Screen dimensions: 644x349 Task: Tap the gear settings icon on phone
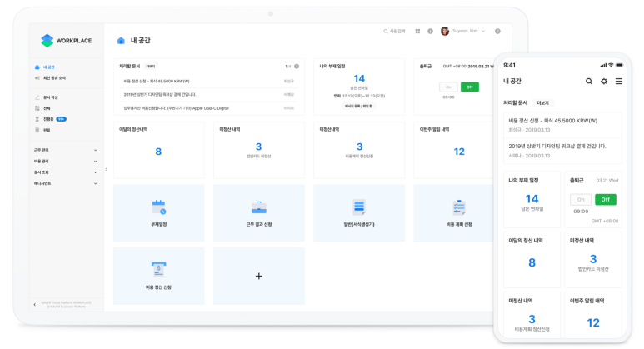604,82
